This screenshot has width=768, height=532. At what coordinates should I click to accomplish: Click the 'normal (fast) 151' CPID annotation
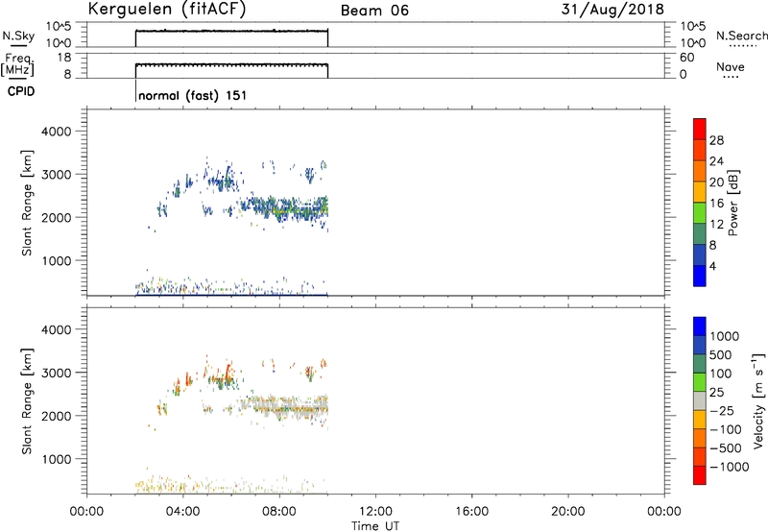(x=193, y=95)
